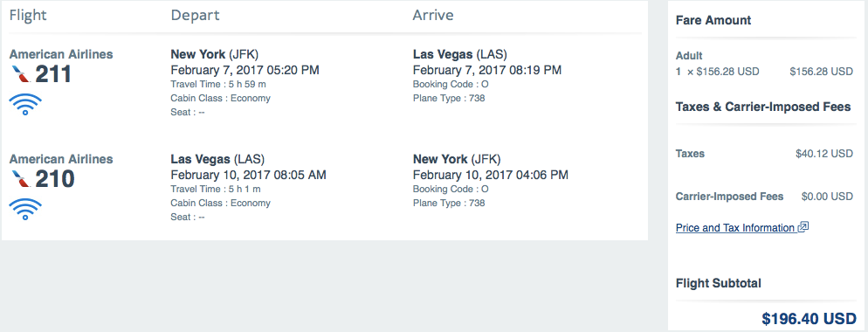Click the Las Vegas (LAS) departure on return flight
868x332 pixels.
pos(217,159)
